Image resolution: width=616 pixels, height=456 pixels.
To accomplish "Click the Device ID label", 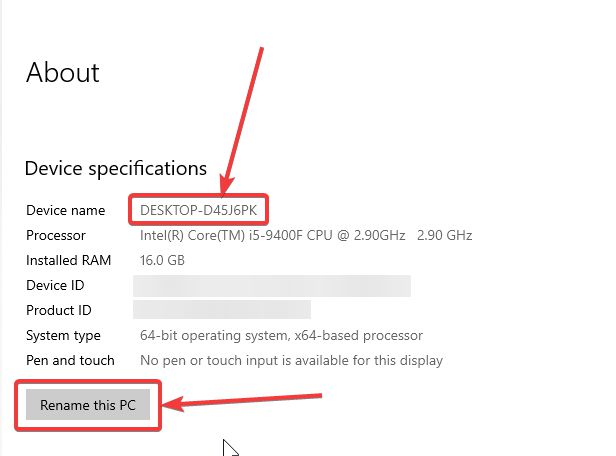I will (56, 285).
